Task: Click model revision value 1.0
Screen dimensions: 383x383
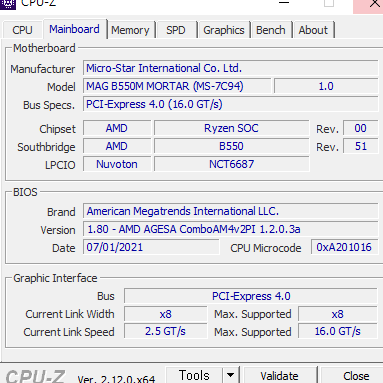Action: point(326,86)
